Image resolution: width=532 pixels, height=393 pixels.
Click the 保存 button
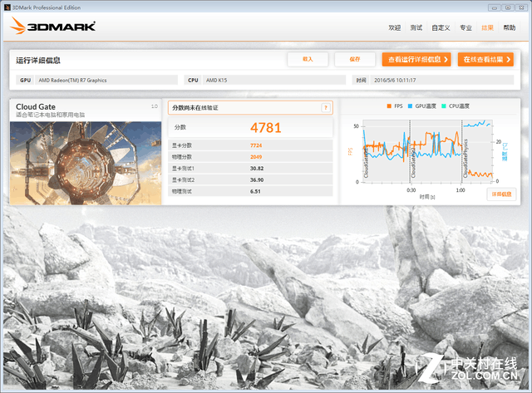(x=355, y=59)
